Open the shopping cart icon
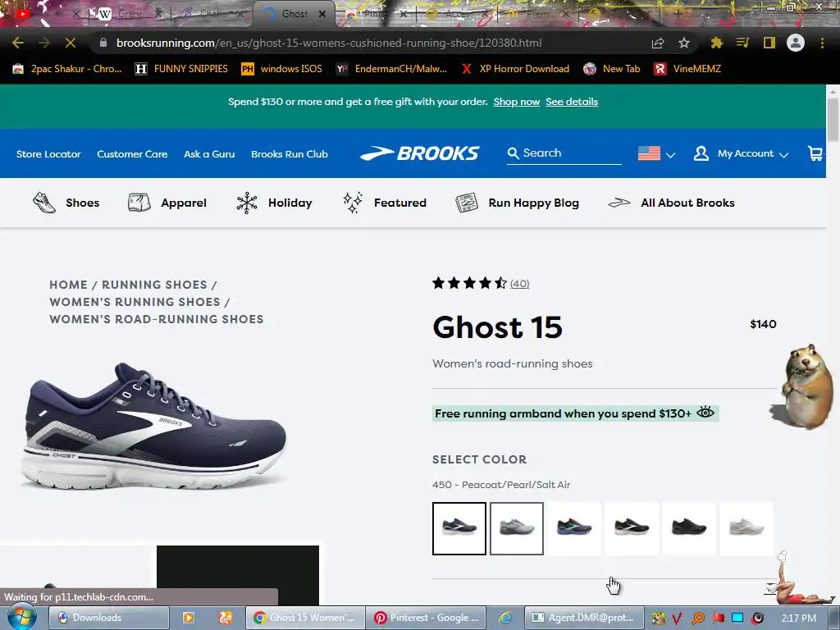The width and height of the screenshot is (840, 630). 815,153
